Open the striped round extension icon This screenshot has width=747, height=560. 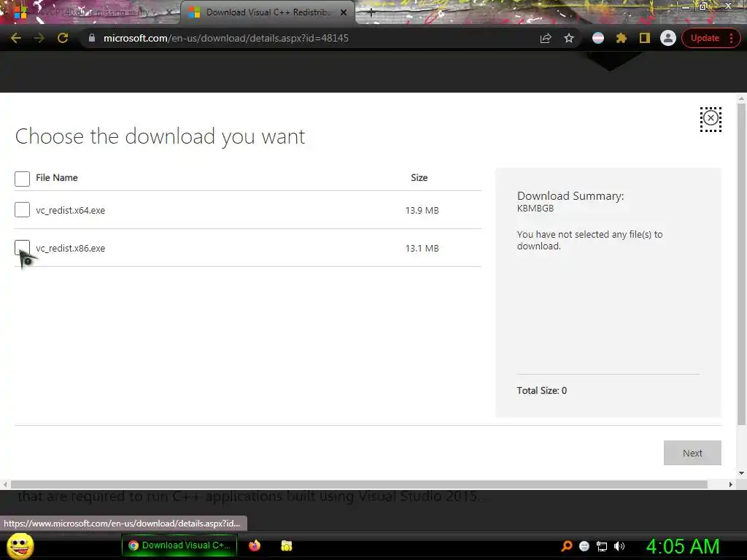click(598, 38)
